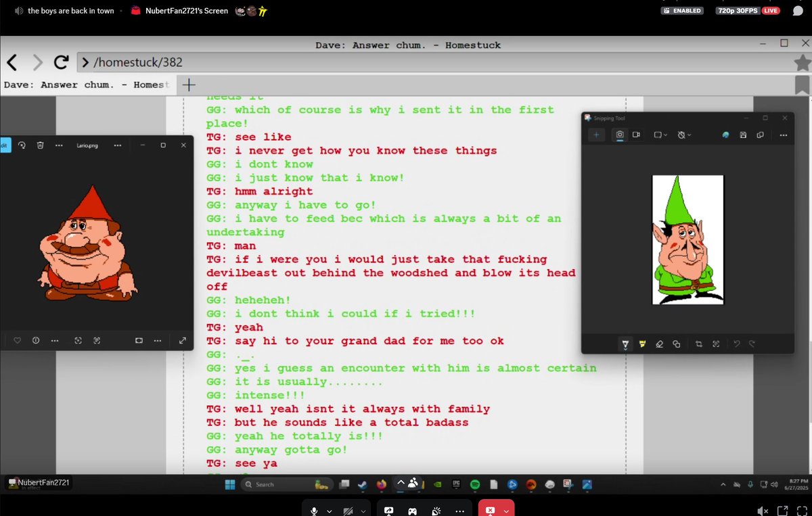Open the Photos more options near Lario.png title
This screenshot has height=516, width=812.
(x=118, y=145)
